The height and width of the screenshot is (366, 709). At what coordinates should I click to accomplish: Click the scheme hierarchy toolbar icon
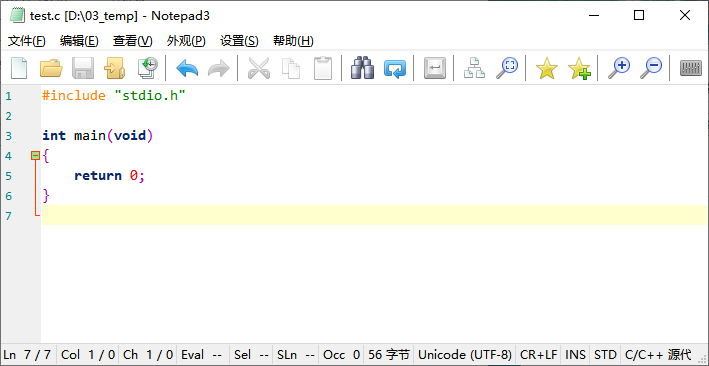[x=474, y=68]
